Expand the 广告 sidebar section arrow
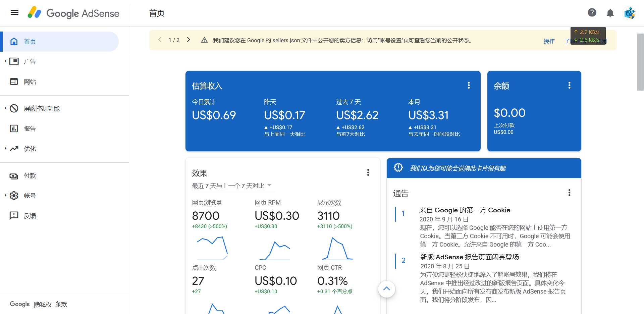Viewport: 644px width, 314px height. pos(5,61)
